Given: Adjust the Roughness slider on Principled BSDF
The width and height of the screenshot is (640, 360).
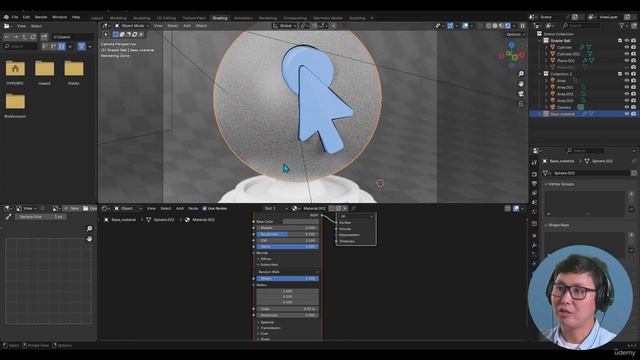Looking at the screenshot, I should pos(287,234).
